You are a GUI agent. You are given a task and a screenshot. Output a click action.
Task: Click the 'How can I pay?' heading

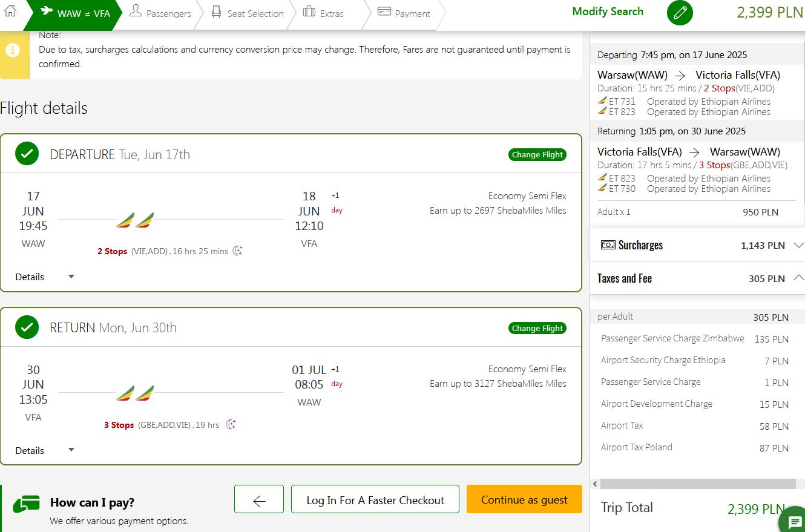click(x=92, y=502)
